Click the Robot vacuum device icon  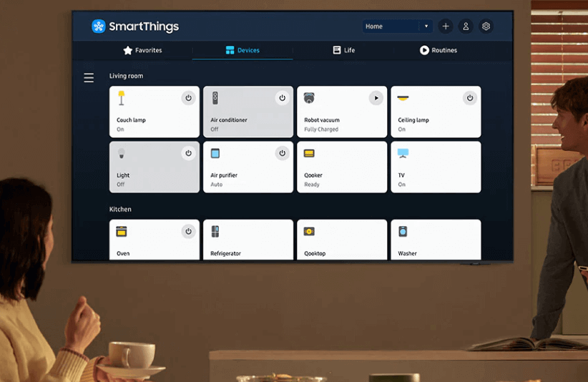tap(309, 98)
